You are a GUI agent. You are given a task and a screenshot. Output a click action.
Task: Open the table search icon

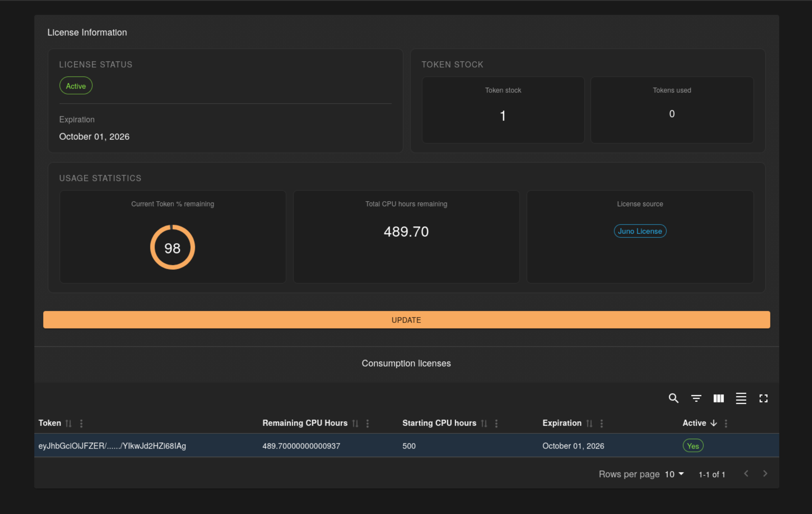click(673, 398)
